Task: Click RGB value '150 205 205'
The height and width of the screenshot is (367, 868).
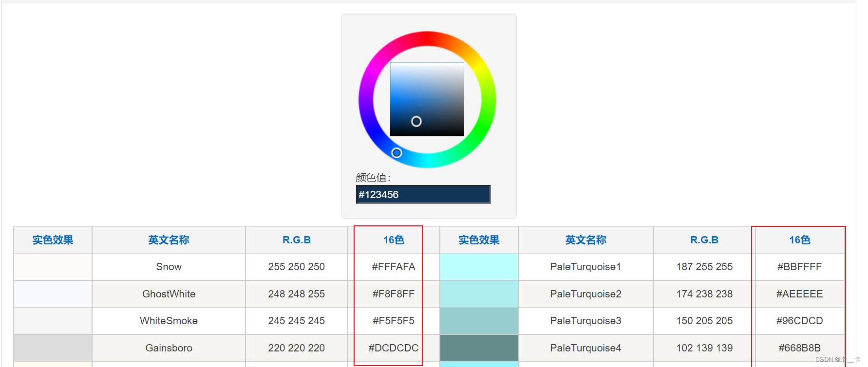Action: (x=704, y=321)
